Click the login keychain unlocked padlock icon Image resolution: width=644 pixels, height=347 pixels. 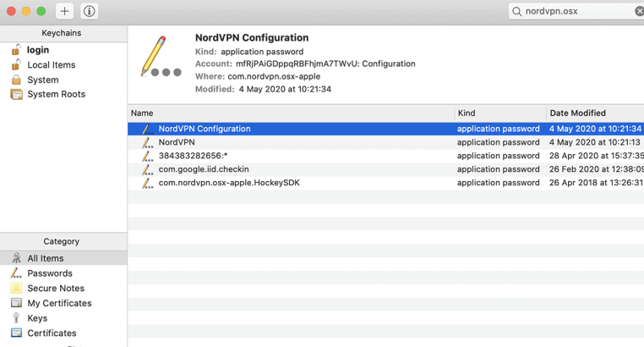16,50
